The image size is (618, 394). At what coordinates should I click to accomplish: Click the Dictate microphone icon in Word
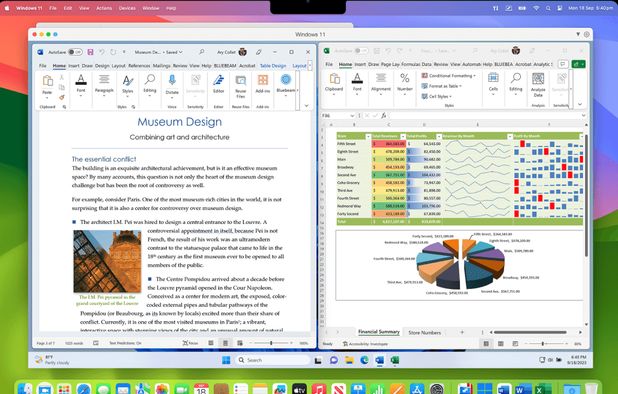pyautogui.click(x=172, y=80)
